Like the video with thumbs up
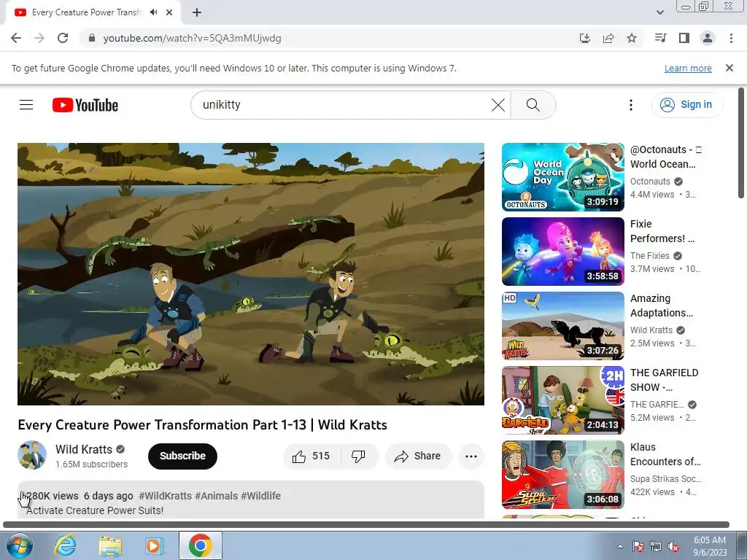The height and width of the screenshot is (560, 747). 311,456
